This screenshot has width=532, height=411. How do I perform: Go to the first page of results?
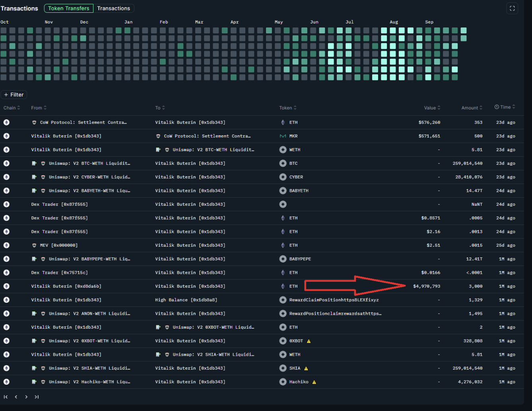point(6,397)
